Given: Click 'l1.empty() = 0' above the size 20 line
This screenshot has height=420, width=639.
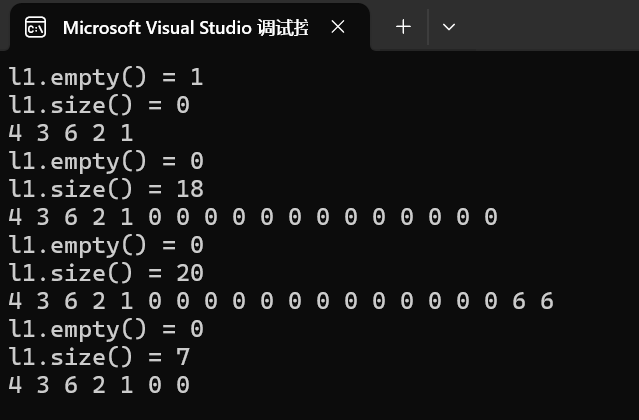Looking at the screenshot, I should [x=105, y=245].
